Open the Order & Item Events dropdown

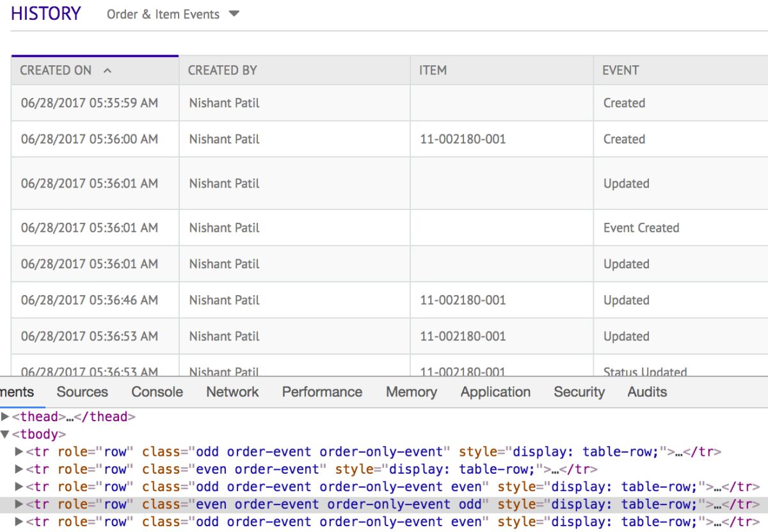tap(173, 14)
